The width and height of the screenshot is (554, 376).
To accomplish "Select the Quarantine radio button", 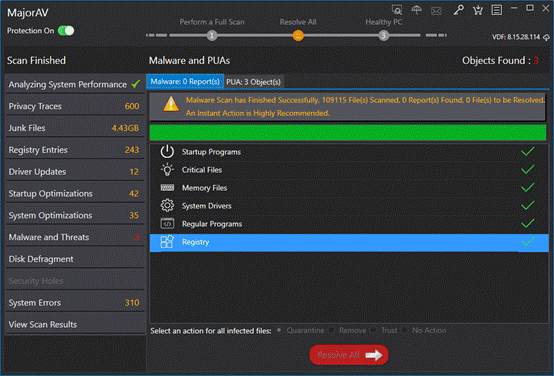I will coord(279,330).
